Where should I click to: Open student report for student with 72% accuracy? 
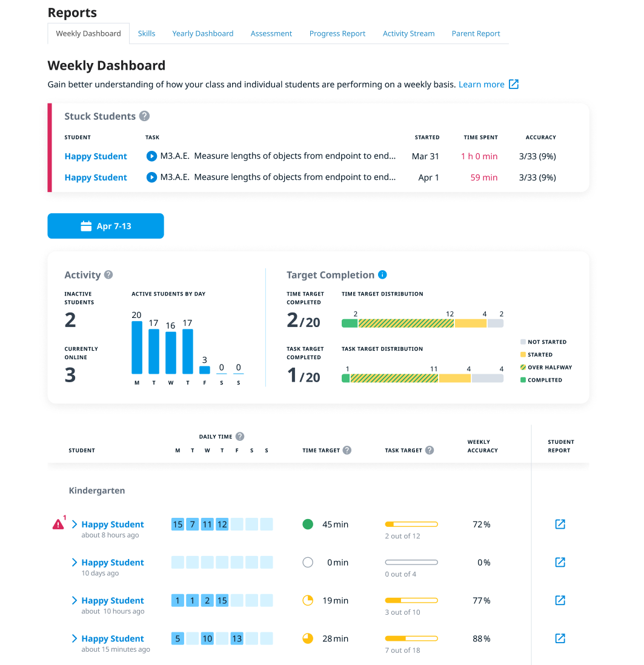(x=560, y=524)
